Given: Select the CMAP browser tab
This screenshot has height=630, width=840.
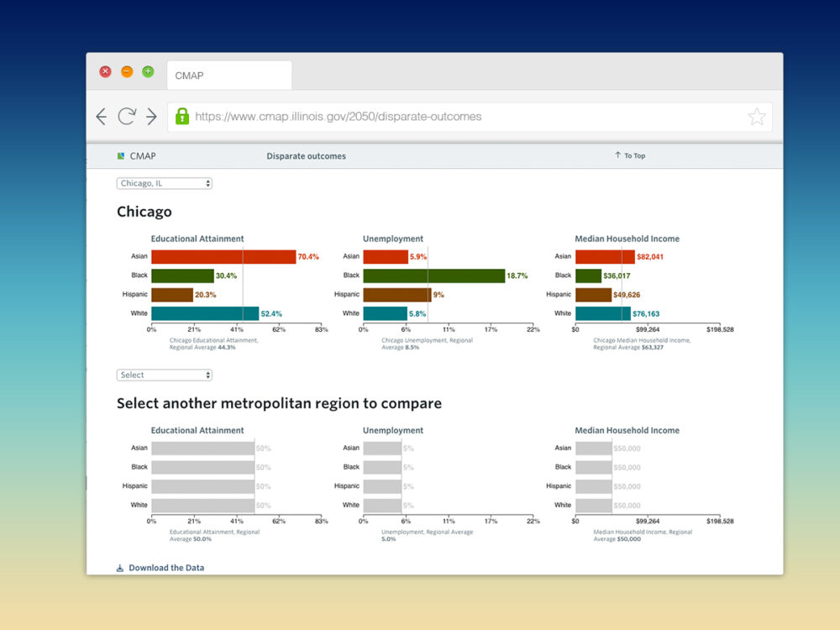Looking at the screenshot, I should point(229,76).
